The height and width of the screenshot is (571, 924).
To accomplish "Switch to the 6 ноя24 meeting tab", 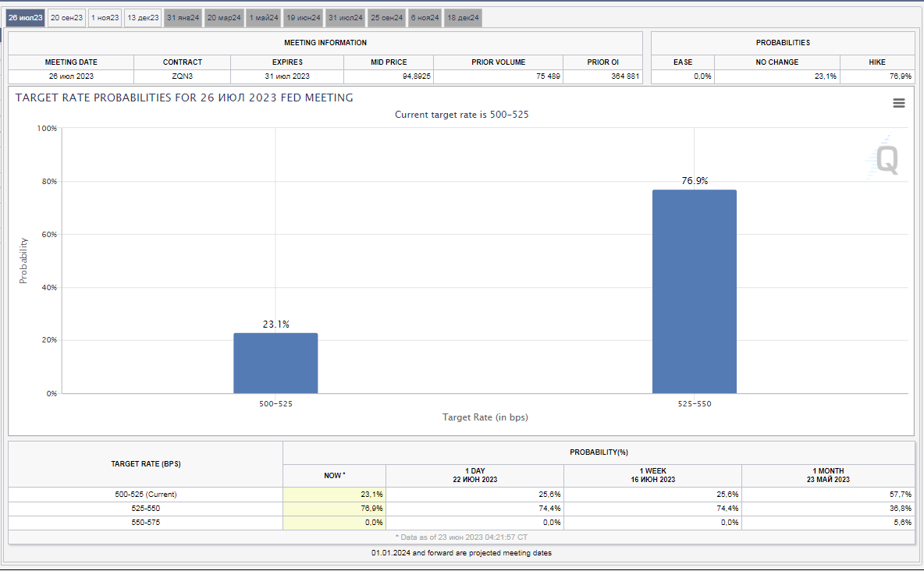I will pos(425,17).
